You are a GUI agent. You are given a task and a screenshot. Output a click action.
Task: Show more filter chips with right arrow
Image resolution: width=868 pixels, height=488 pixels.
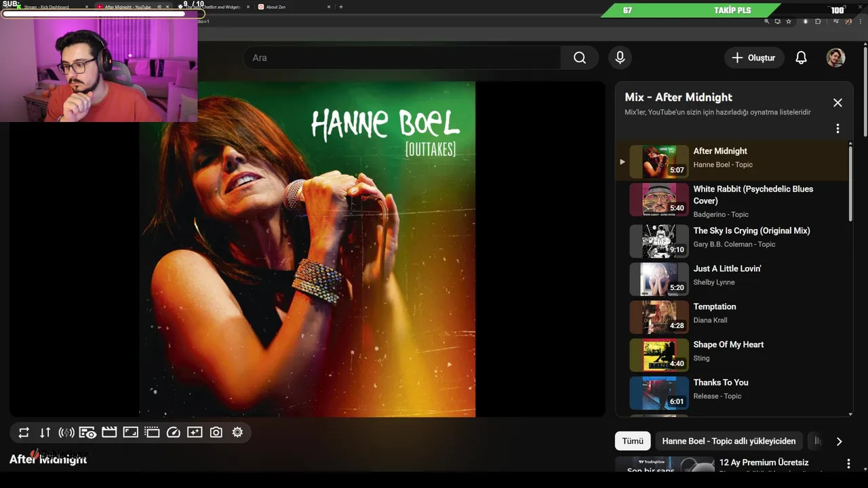click(x=839, y=441)
